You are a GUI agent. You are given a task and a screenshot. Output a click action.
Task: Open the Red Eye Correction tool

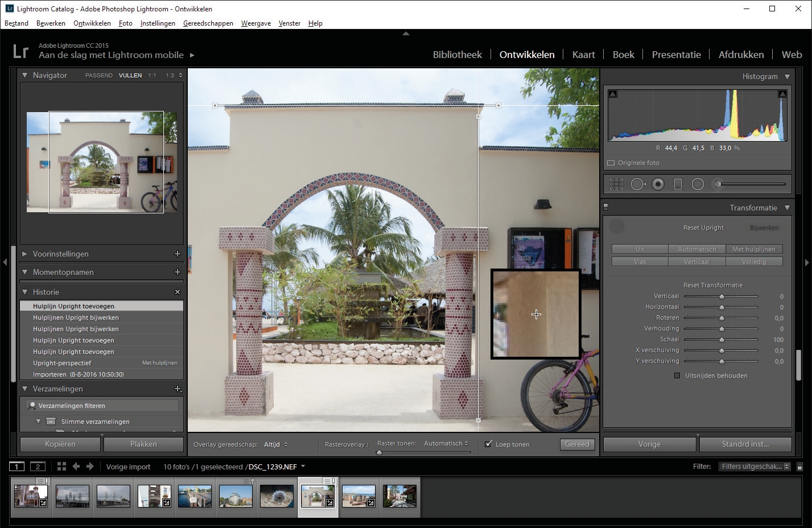click(658, 184)
